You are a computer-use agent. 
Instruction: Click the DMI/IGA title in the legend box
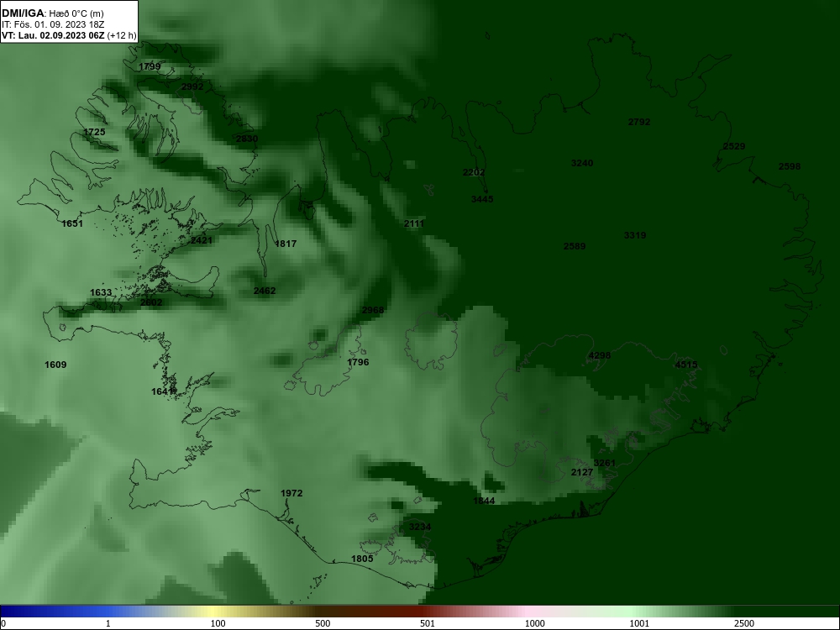pyautogui.click(x=23, y=13)
